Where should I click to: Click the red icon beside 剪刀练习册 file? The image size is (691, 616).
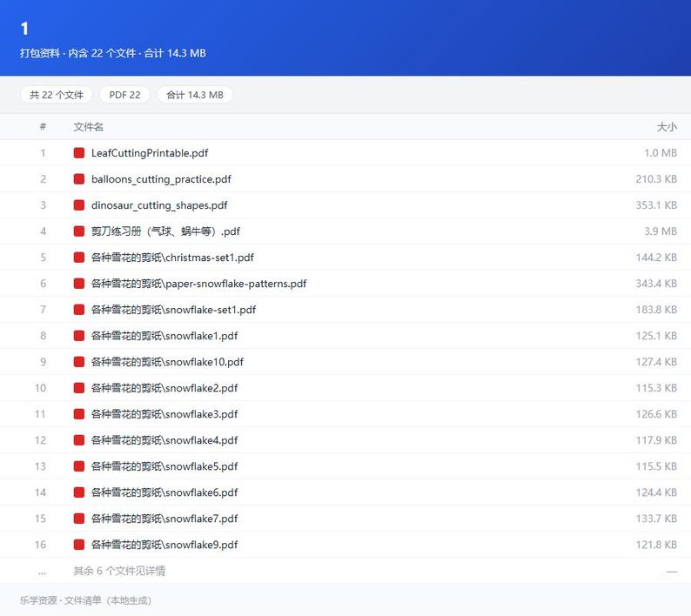(79, 231)
